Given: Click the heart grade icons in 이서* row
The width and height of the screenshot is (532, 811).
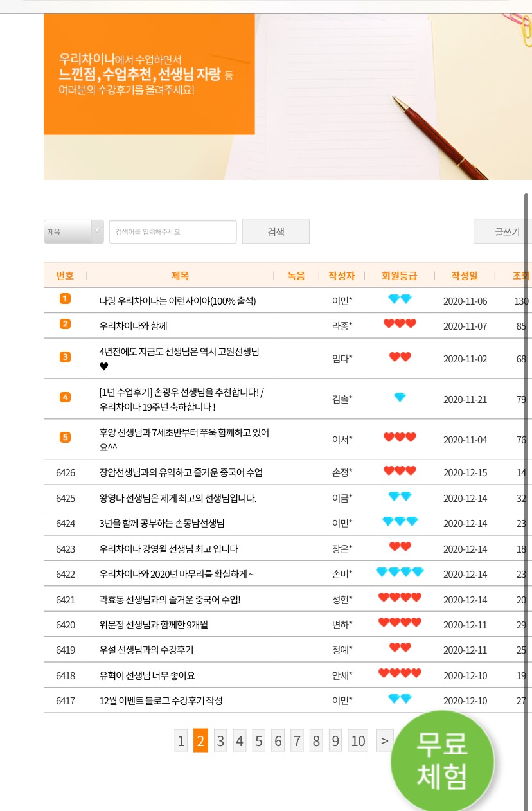Looking at the screenshot, I should pyautogui.click(x=400, y=437).
